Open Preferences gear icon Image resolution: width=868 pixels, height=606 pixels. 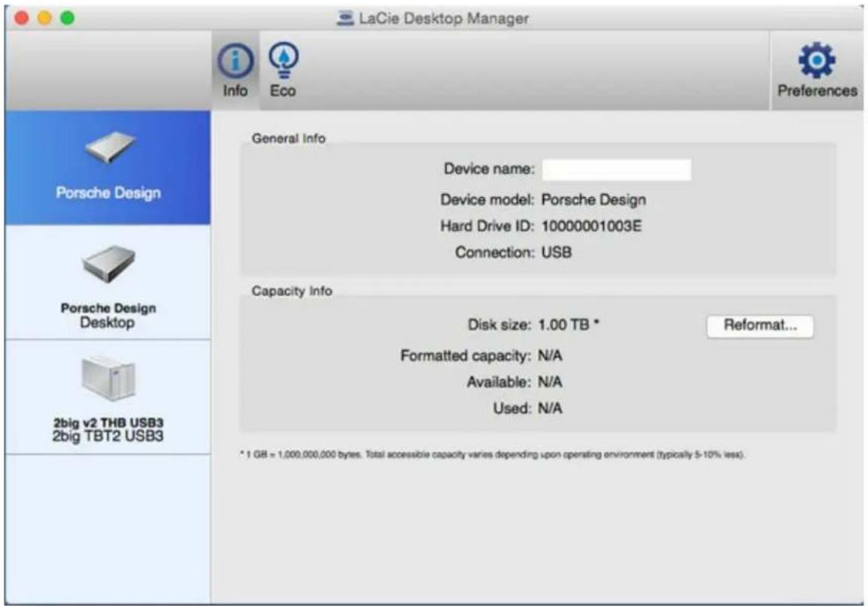coord(817,60)
